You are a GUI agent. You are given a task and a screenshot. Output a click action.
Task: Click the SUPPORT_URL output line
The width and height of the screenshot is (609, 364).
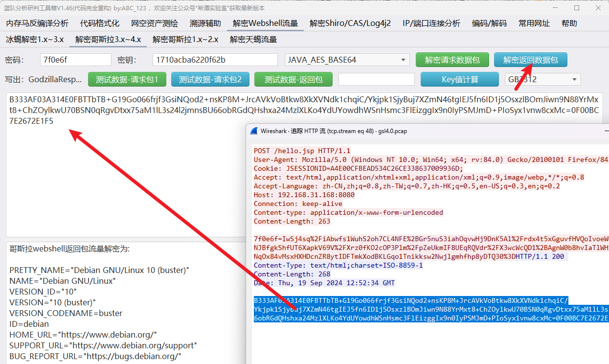[103, 345]
